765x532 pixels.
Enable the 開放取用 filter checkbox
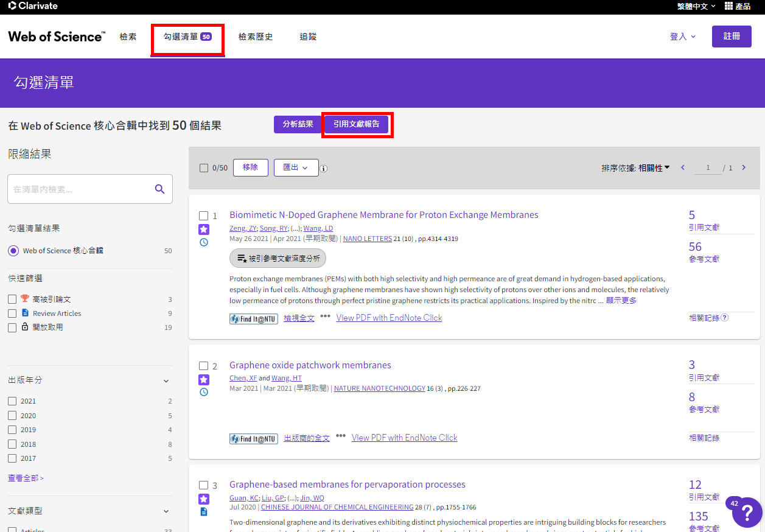coord(12,327)
